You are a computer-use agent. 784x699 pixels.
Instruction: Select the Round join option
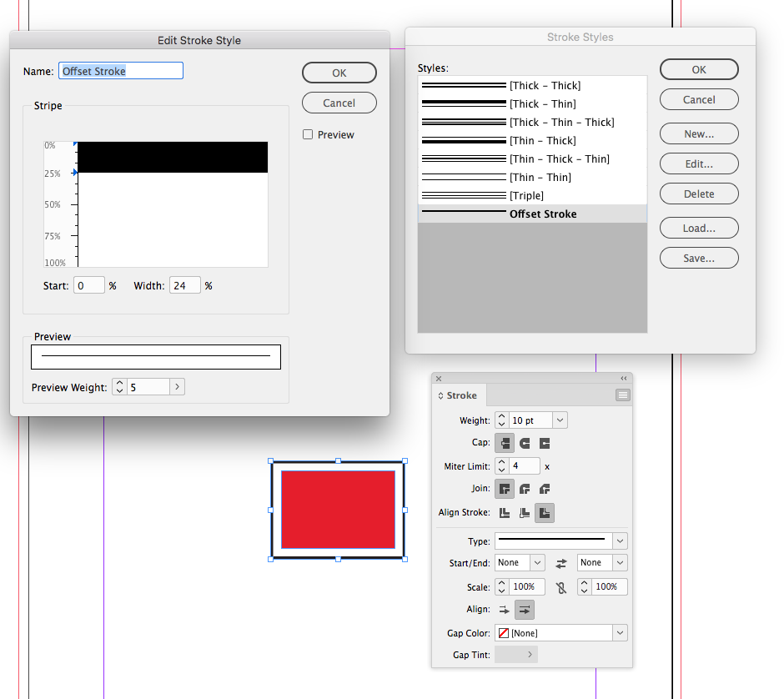click(x=525, y=489)
